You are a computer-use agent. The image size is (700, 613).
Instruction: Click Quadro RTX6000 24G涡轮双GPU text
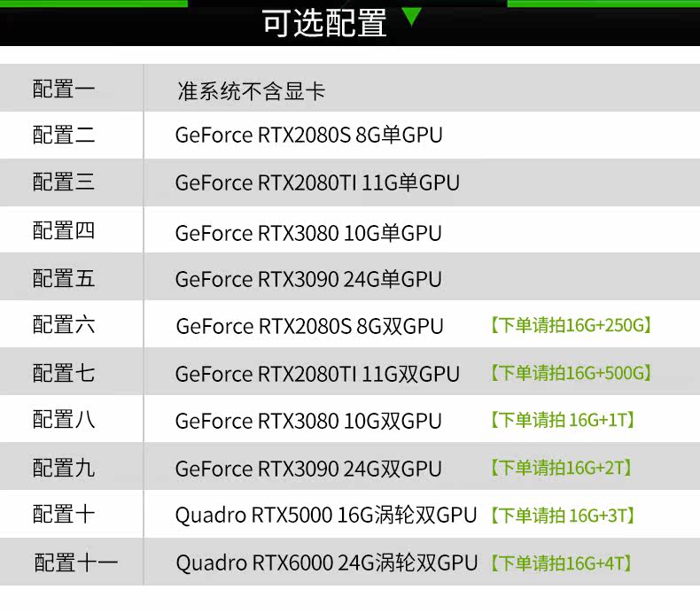click(327, 563)
